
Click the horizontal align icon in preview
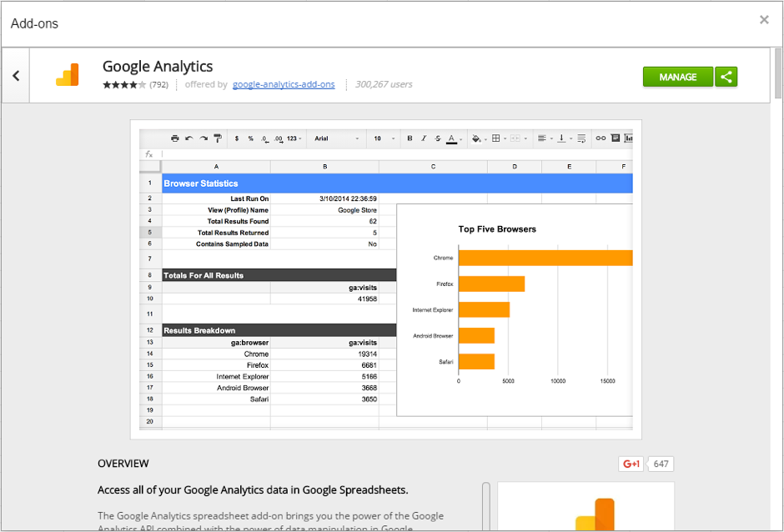(542, 138)
